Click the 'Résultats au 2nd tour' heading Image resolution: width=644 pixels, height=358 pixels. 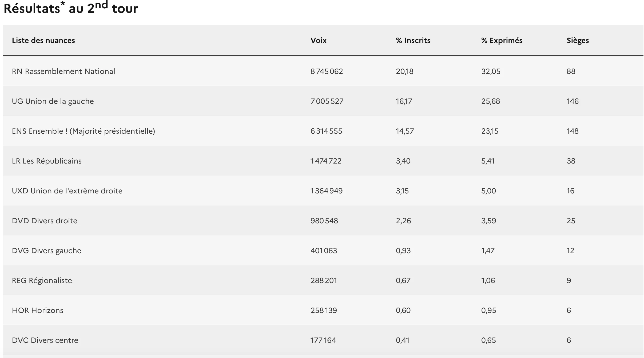71,9
